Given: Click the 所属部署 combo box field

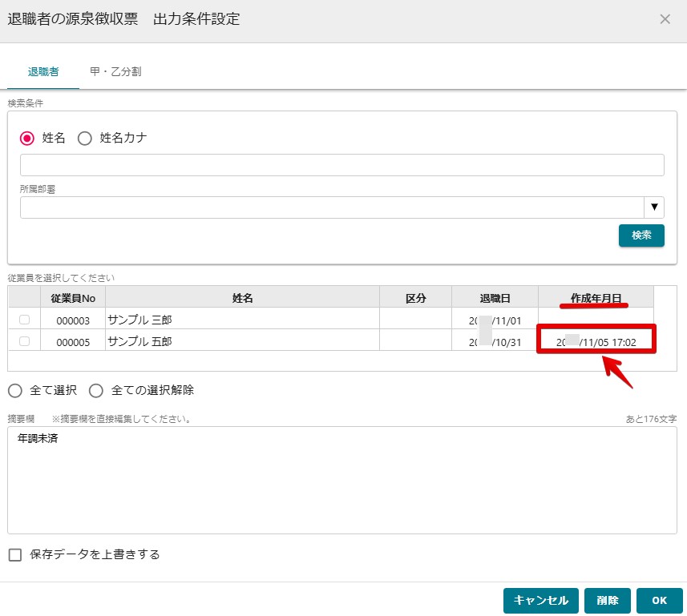Looking at the screenshot, I should (x=331, y=207).
